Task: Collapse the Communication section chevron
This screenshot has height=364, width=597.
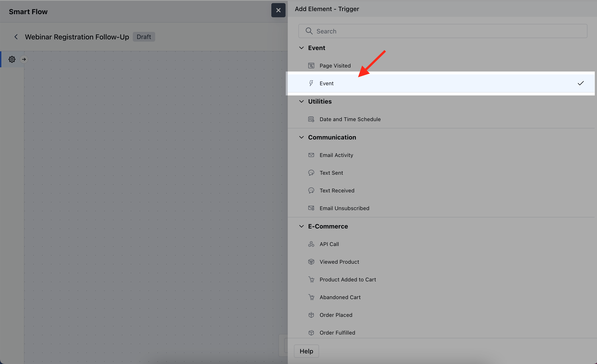Action: [x=301, y=137]
